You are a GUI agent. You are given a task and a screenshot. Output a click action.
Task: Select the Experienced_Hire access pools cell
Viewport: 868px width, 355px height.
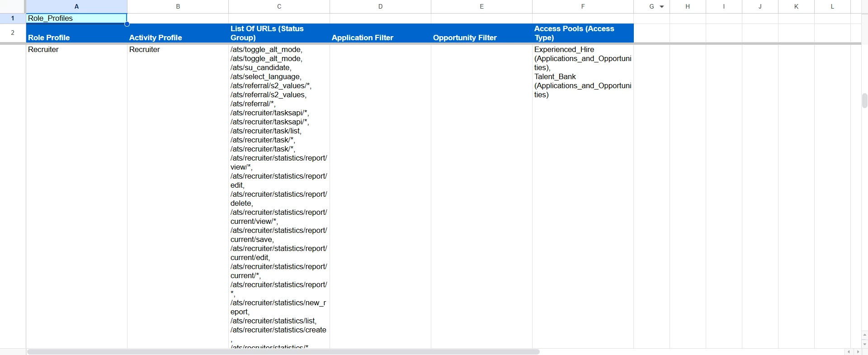pyautogui.click(x=583, y=72)
